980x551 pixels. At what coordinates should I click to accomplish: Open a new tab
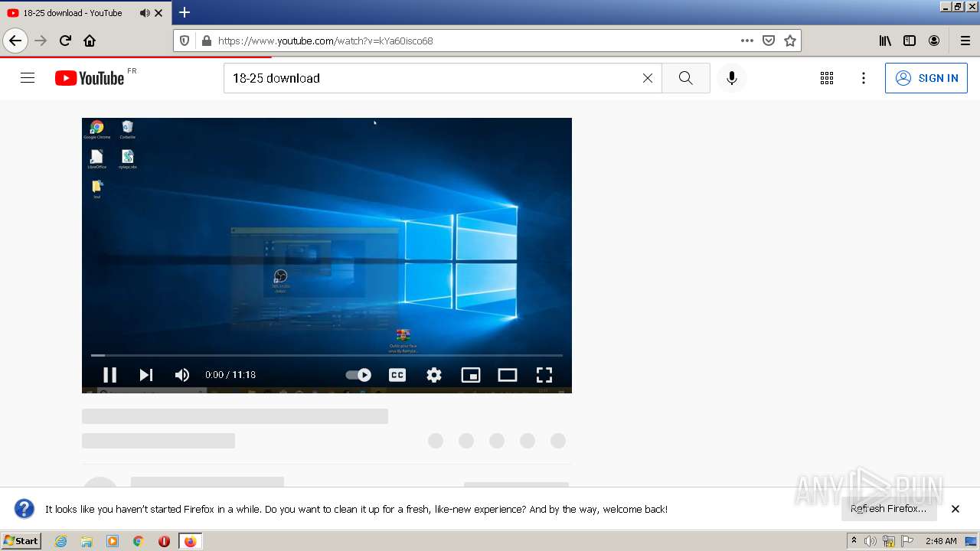[185, 12]
